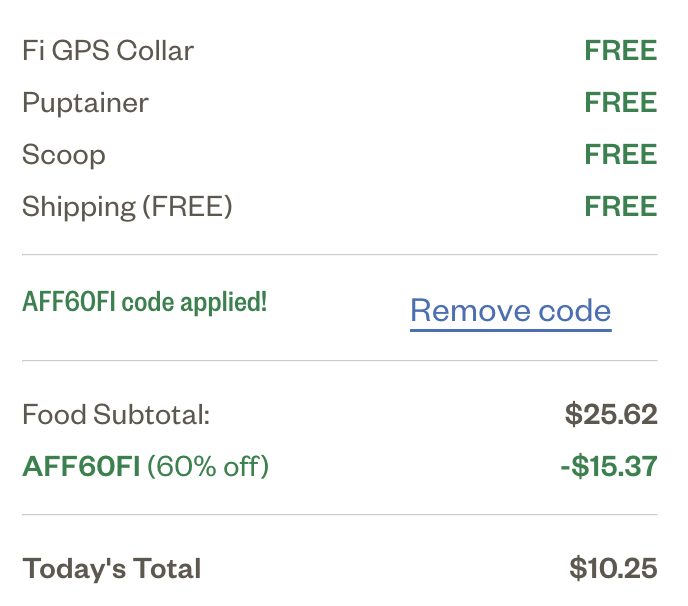Click the Fi GPS Collar item label

click(x=108, y=51)
